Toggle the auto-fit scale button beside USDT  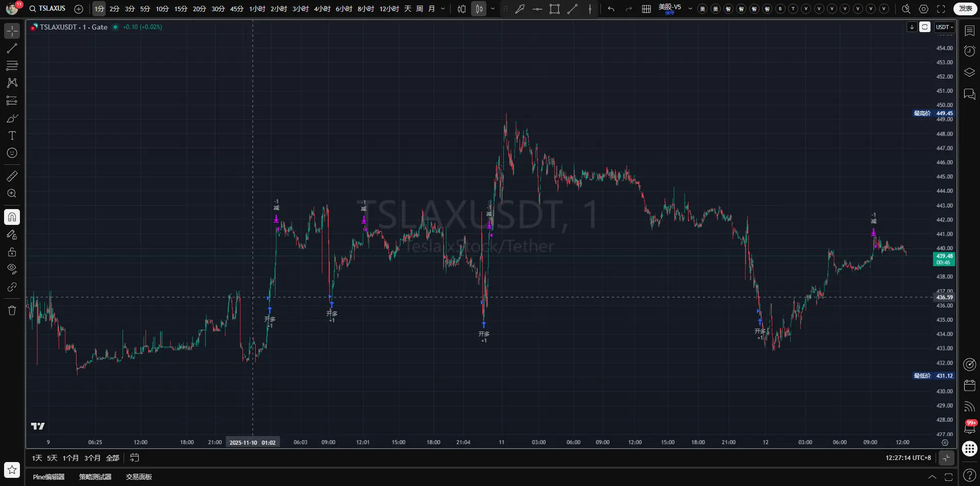[925, 27]
